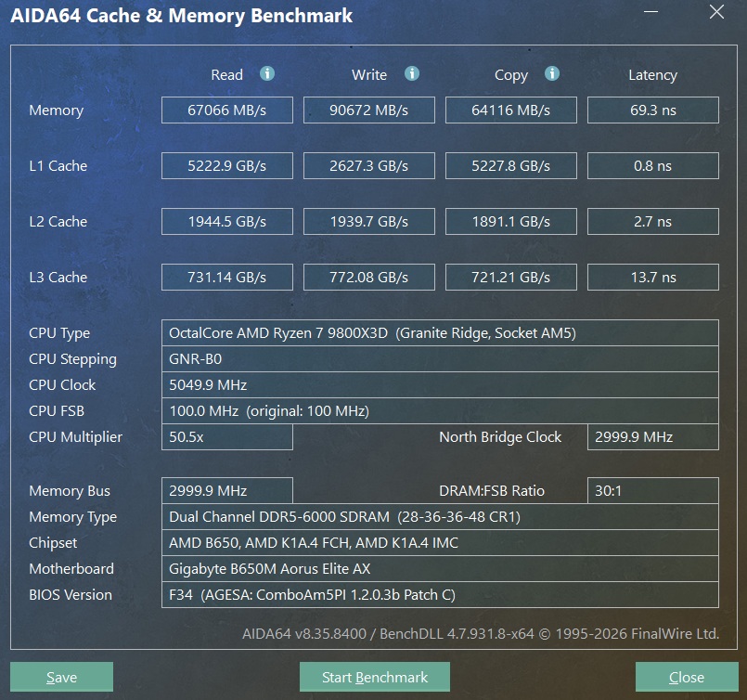Click CPU Clock value 5049.9 MHz
This screenshot has width=747, height=700.
tap(440, 385)
